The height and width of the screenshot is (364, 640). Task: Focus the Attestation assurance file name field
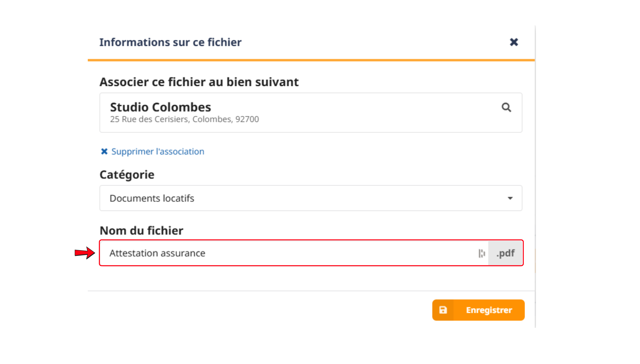click(294, 253)
